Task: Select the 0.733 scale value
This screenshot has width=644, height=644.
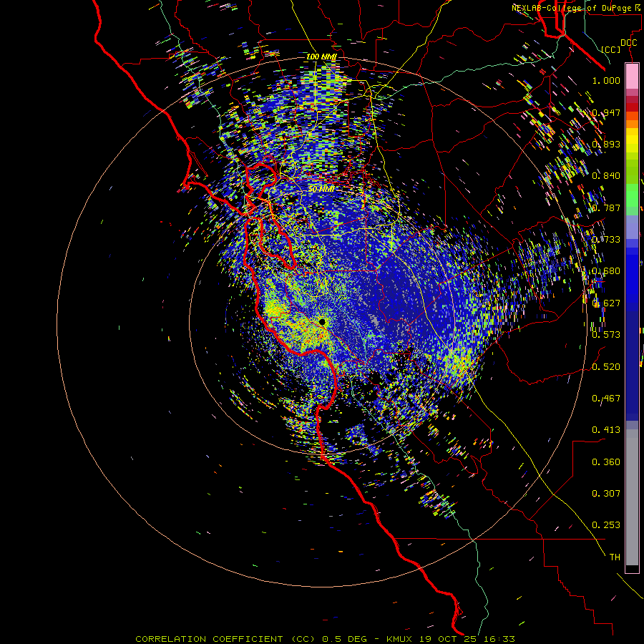Action: click(606, 239)
